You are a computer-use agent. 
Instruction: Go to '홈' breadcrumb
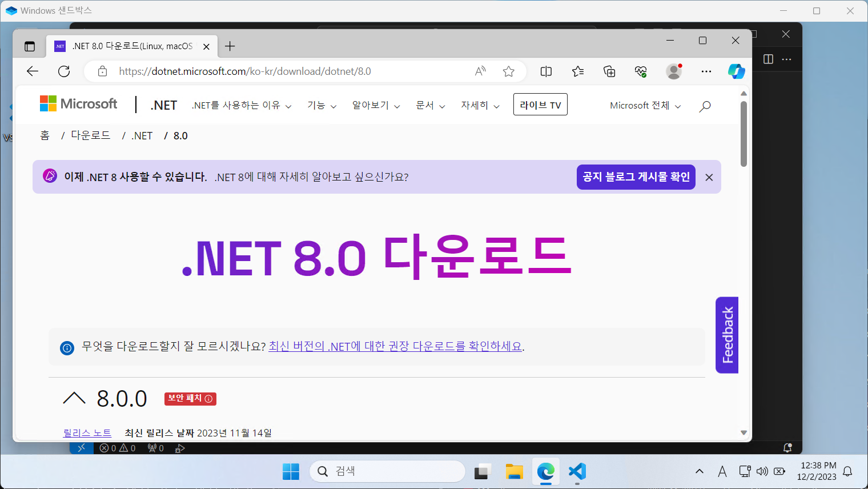(x=45, y=135)
